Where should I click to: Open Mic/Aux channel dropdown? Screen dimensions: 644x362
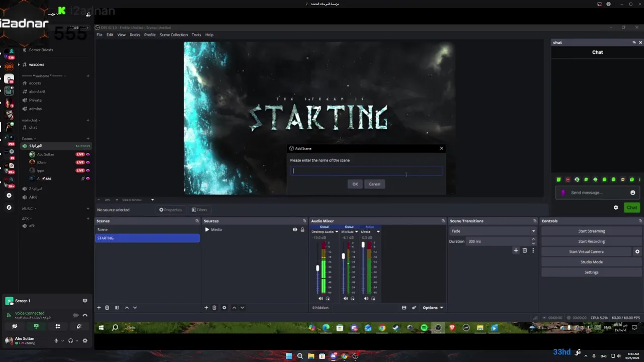tap(357, 232)
